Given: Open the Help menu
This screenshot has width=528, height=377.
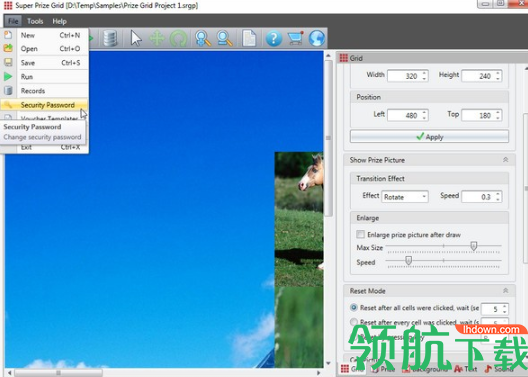Looking at the screenshot, I should click(59, 21).
